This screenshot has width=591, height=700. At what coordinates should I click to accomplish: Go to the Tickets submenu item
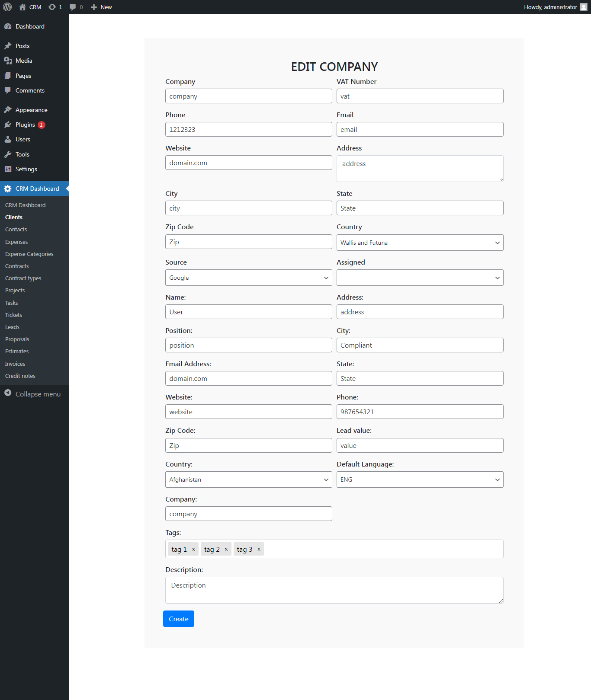click(x=13, y=315)
